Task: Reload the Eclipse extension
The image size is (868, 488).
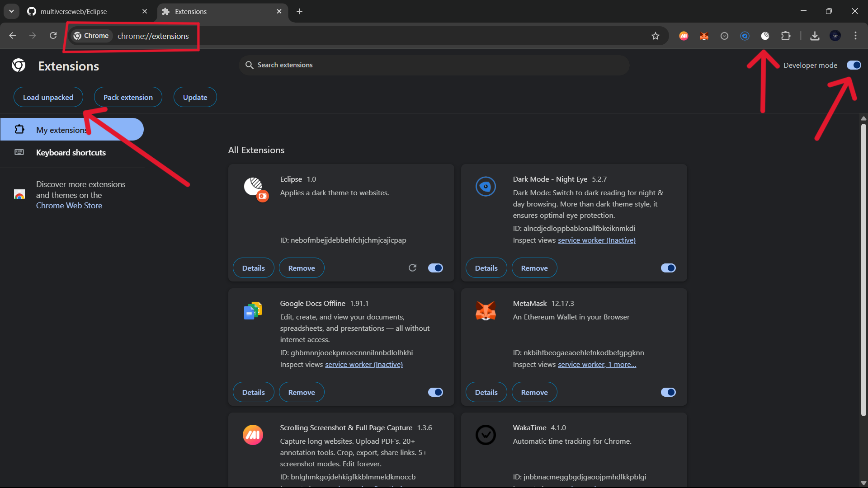Action: 412,268
